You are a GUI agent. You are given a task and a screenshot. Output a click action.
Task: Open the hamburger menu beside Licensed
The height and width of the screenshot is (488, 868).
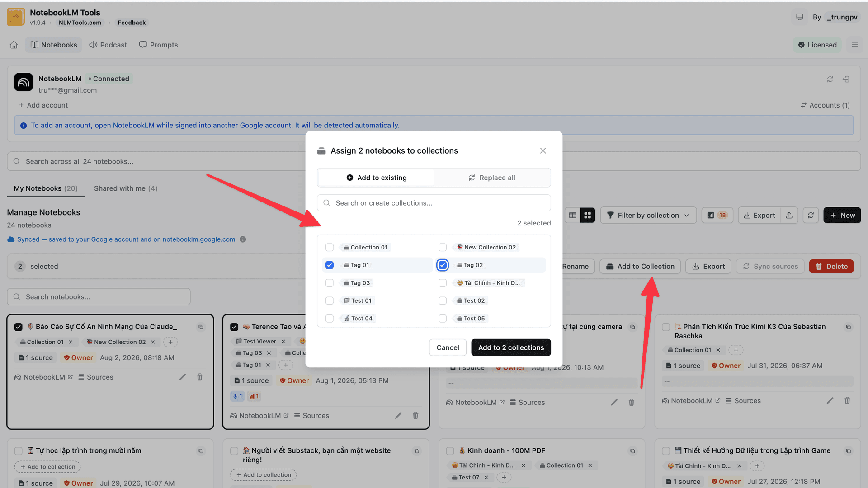[x=854, y=45]
